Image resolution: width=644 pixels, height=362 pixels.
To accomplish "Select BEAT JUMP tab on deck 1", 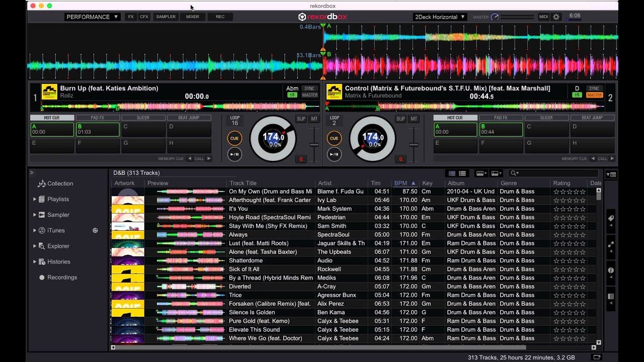I will pos(189,118).
